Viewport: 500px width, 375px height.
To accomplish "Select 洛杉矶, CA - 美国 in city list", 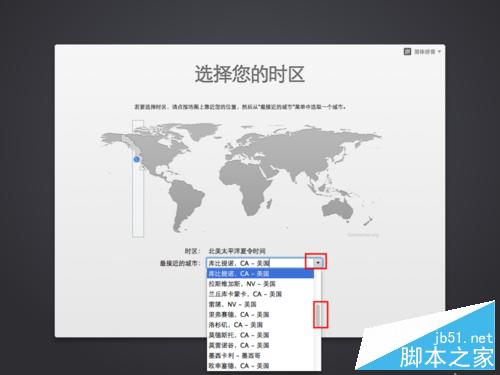I will [260, 325].
